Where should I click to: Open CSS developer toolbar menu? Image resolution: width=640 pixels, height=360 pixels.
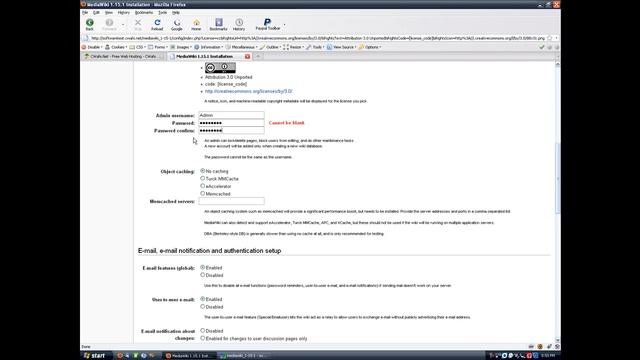point(138,47)
